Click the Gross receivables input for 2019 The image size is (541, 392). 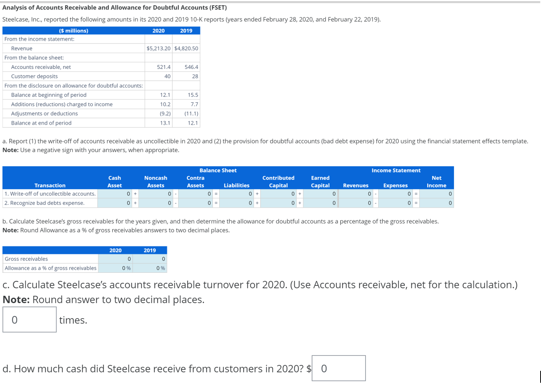tap(150, 259)
